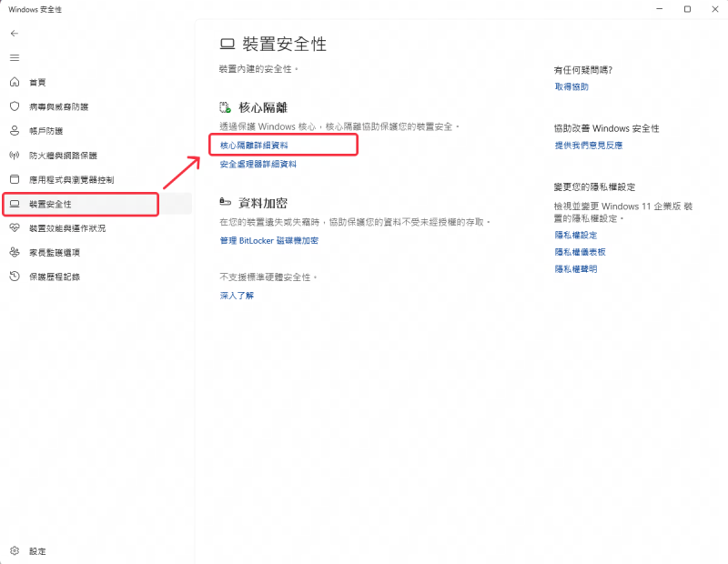Follow the 深入了解 link
728x564 pixels.
point(237,296)
